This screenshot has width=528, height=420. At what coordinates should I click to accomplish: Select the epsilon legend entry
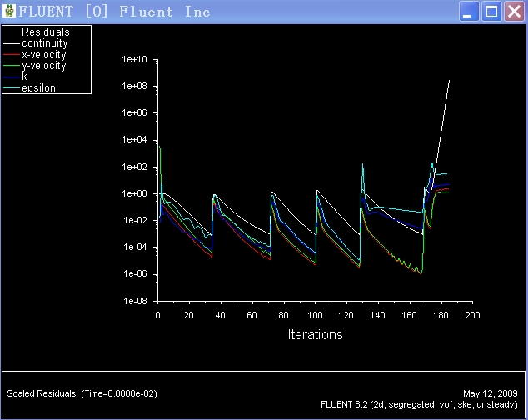pyautogui.click(x=38, y=88)
